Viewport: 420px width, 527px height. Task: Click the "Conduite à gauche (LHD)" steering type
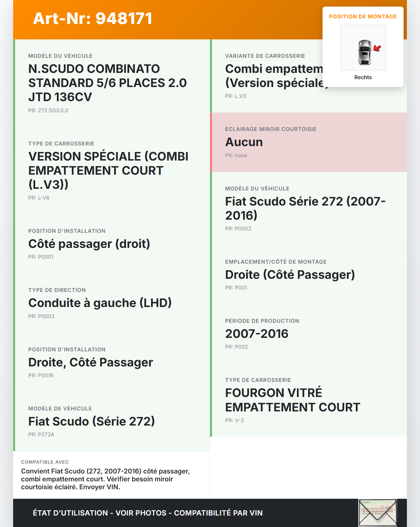(x=100, y=303)
